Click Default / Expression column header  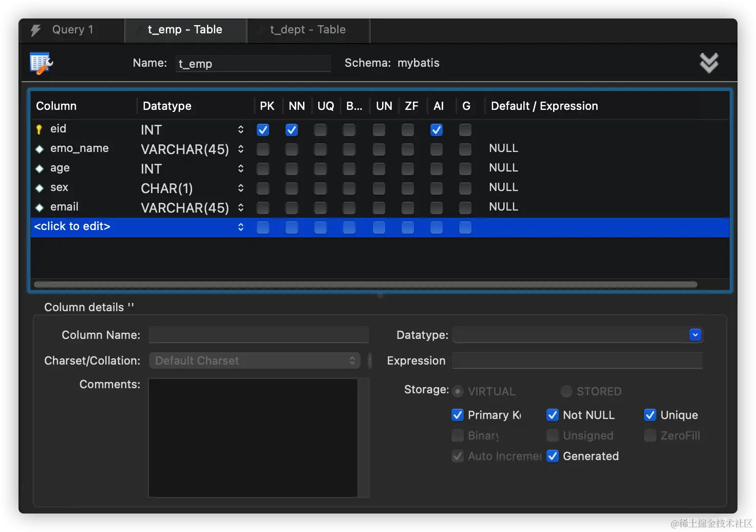click(544, 106)
